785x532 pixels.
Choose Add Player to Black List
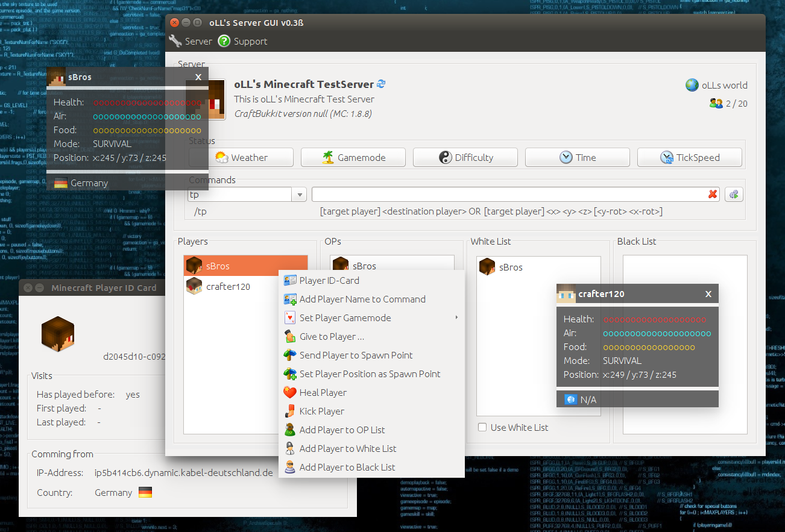(371, 467)
